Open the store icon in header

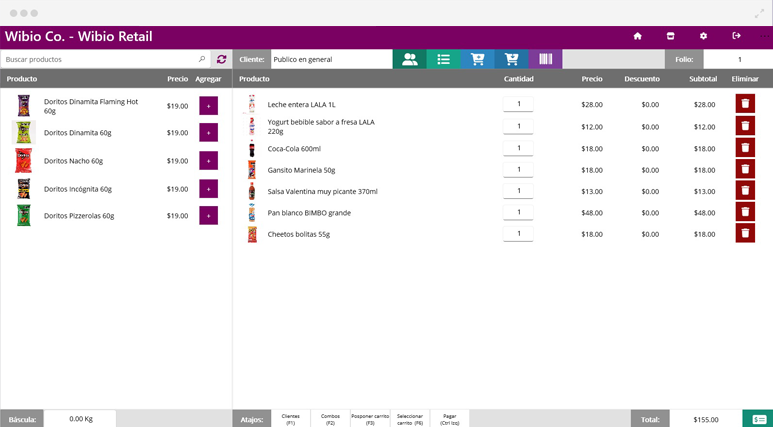(670, 36)
